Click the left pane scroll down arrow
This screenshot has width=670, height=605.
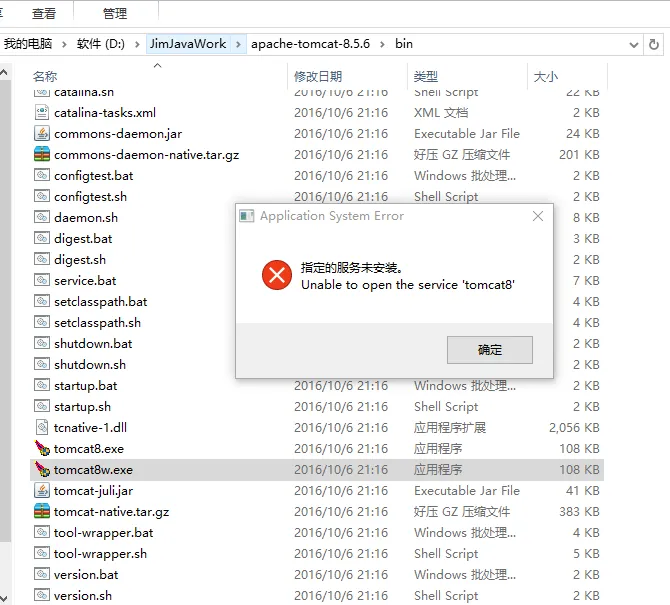pos(4,597)
